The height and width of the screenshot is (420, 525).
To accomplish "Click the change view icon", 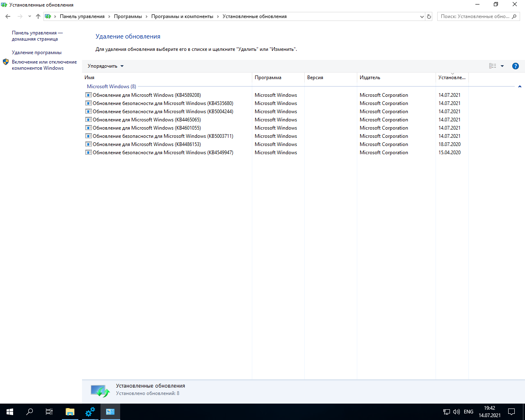I will point(493,66).
